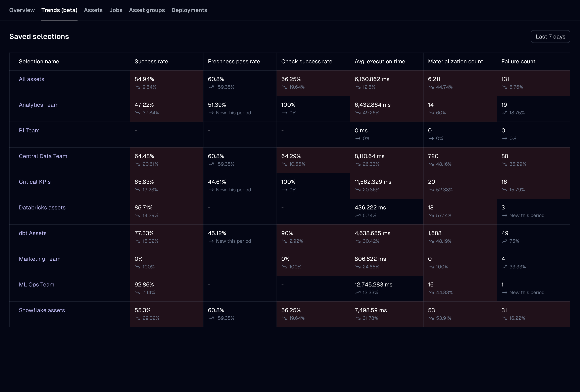Click the upward trend icon beside Snowflake assets freshness change
Image resolution: width=580 pixels, height=392 pixels.
(x=211, y=318)
